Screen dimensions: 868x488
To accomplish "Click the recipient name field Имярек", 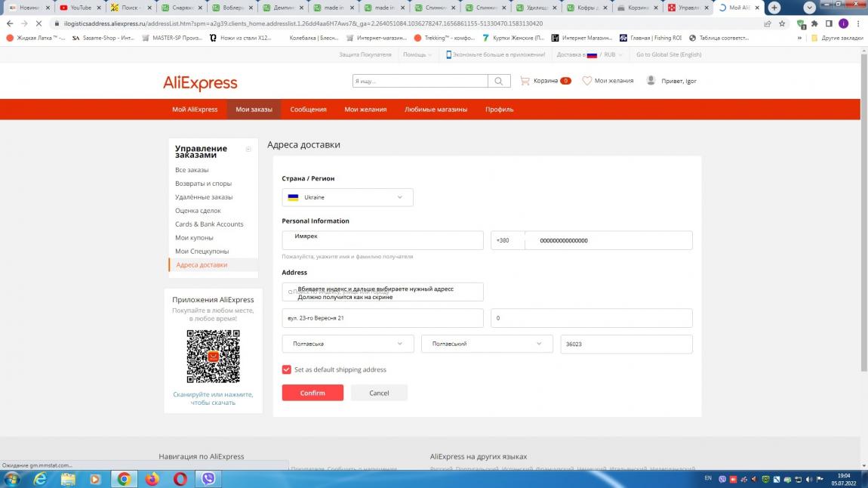I will point(383,240).
